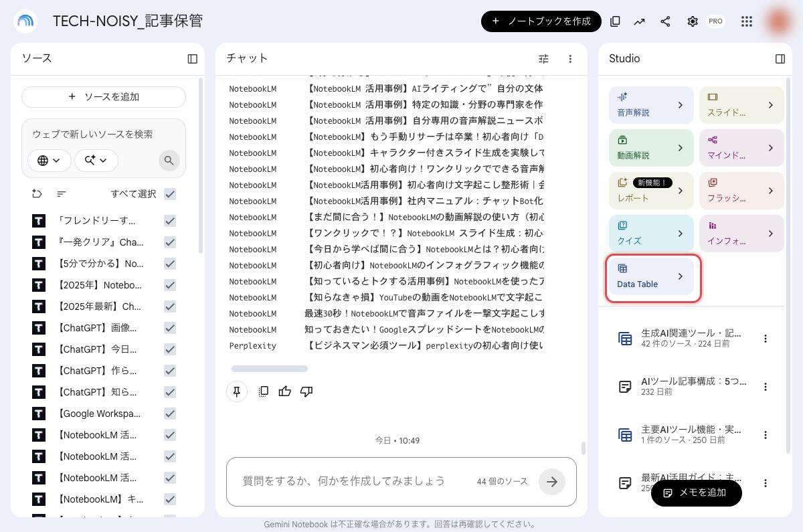Open more options for 主要AIツール機能 note
Screen dimensions: 803x532
(766, 435)
